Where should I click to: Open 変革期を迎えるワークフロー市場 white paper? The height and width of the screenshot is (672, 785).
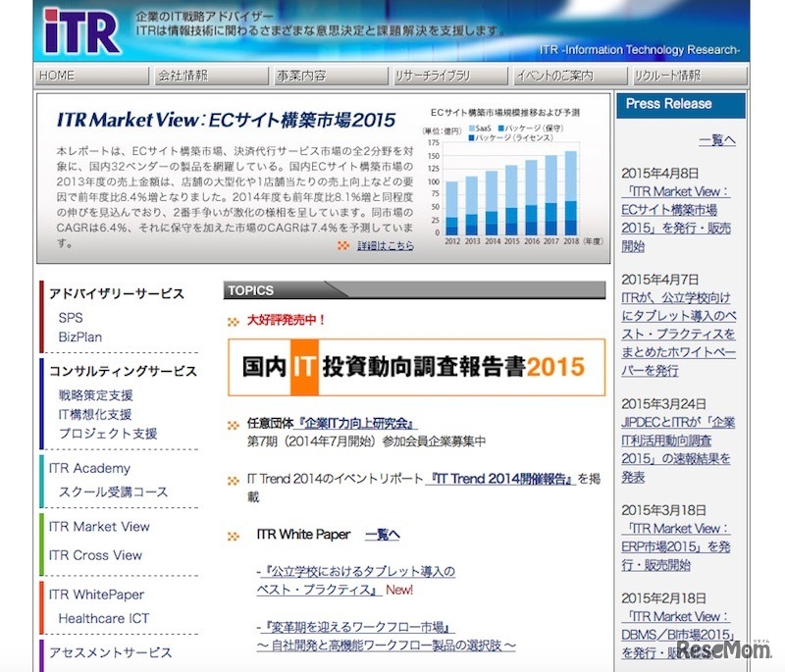[x=386, y=637]
